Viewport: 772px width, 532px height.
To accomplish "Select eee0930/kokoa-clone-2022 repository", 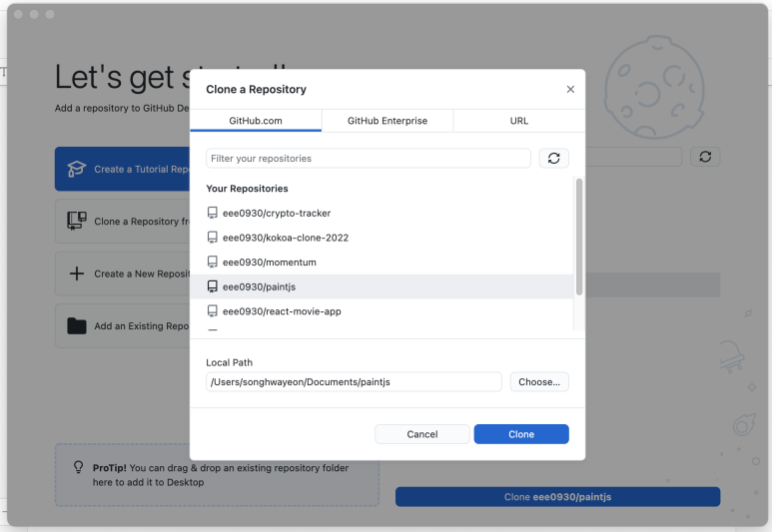I will pos(382,238).
